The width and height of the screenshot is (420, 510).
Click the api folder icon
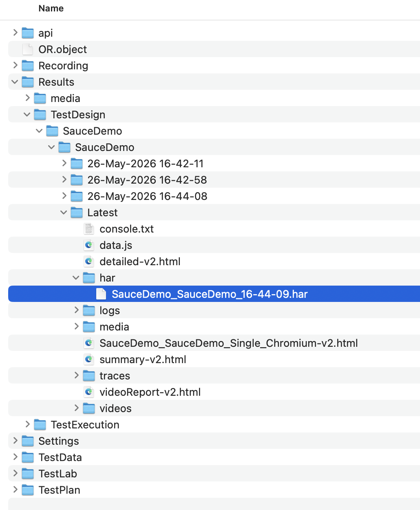28,33
